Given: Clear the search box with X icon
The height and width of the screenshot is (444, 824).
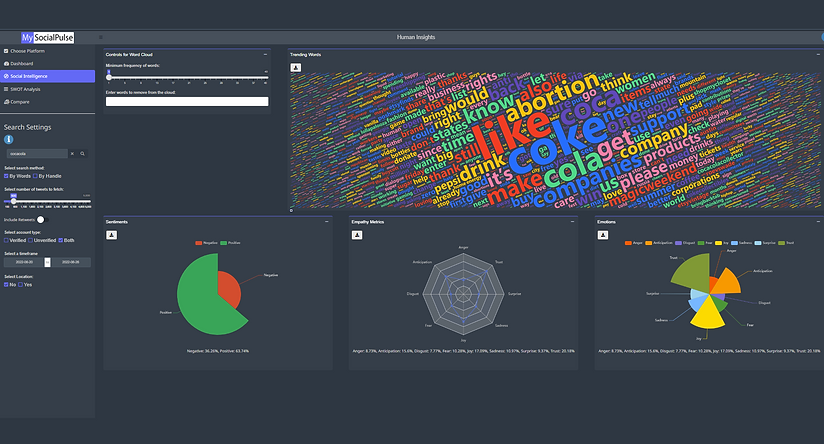Looking at the screenshot, I should 73,154.
